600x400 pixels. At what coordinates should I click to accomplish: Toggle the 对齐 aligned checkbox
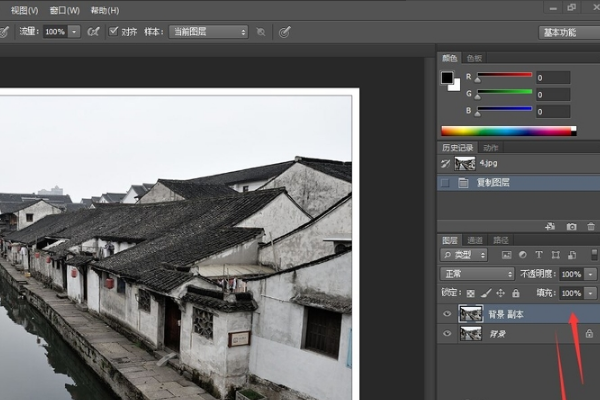(113, 32)
